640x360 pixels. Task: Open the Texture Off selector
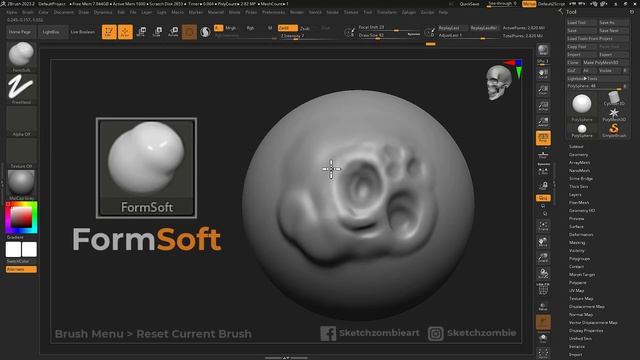tap(21, 153)
